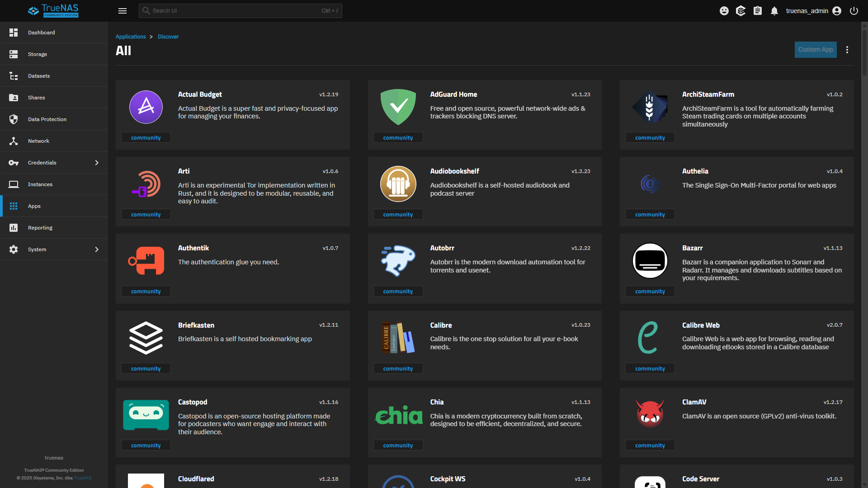This screenshot has height=488, width=868.
Task: Open the Actual Budget app icon
Action: 146,107
